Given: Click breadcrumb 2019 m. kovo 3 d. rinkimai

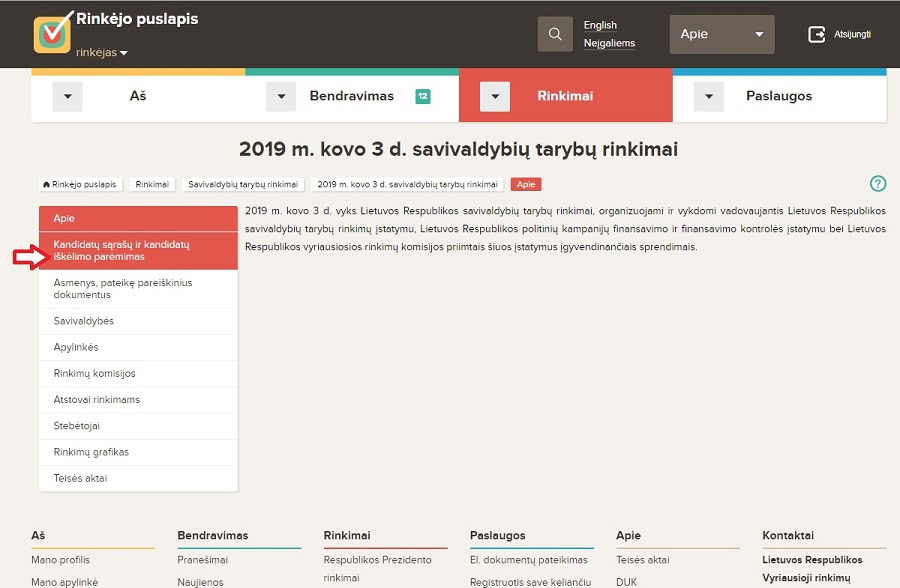Looking at the screenshot, I should click(x=407, y=184).
